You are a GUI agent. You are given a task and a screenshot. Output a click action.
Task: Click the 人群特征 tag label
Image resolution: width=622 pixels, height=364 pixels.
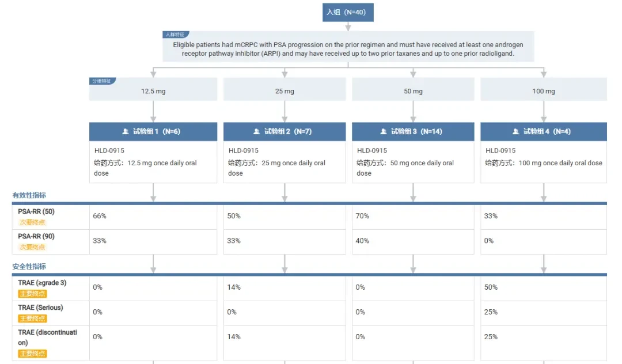pos(176,35)
